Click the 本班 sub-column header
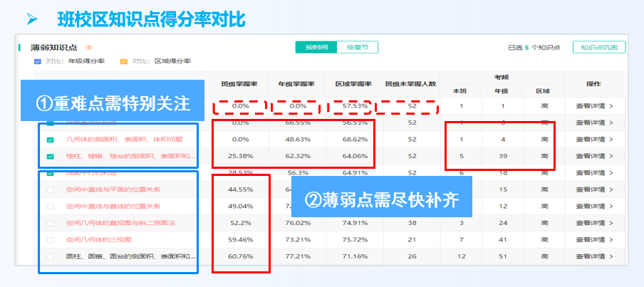The height and width of the screenshot is (287, 644). pyautogui.click(x=459, y=91)
